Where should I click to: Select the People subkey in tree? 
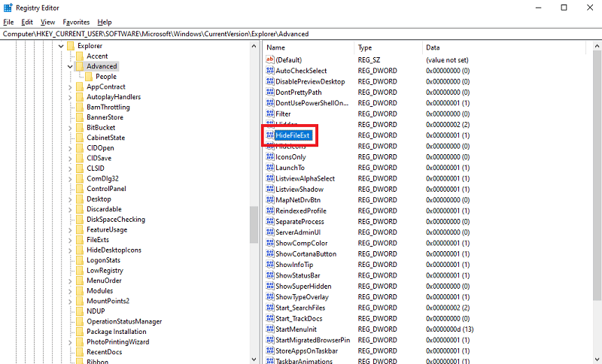[x=106, y=77]
